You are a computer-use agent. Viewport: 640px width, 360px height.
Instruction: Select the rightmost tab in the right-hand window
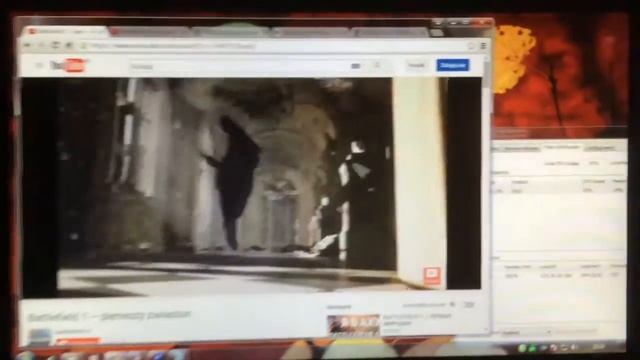pyautogui.click(x=600, y=148)
